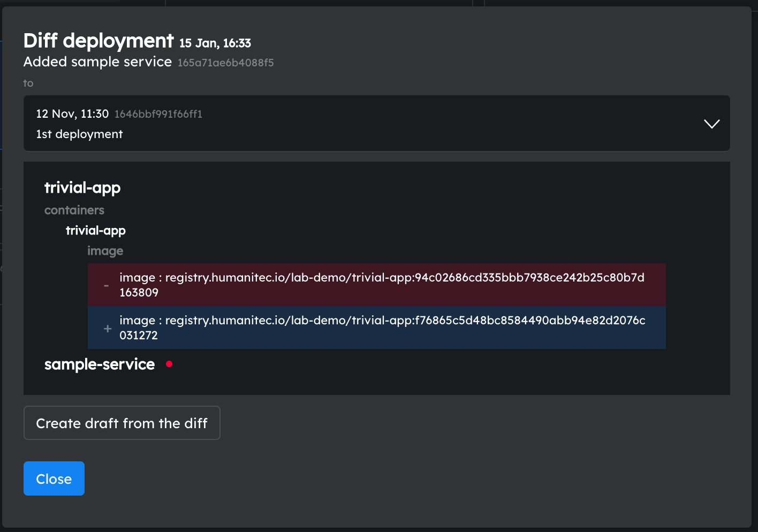The width and height of the screenshot is (758, 532).
Task: Click the minus icon on removed image line
Action: [106, 286]
